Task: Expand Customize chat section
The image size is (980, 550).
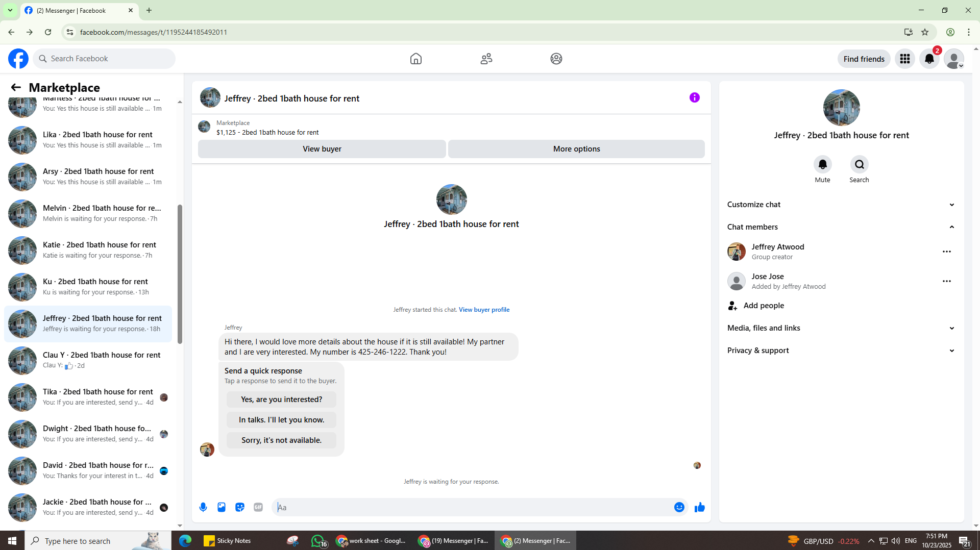Action: coord(841,205)
